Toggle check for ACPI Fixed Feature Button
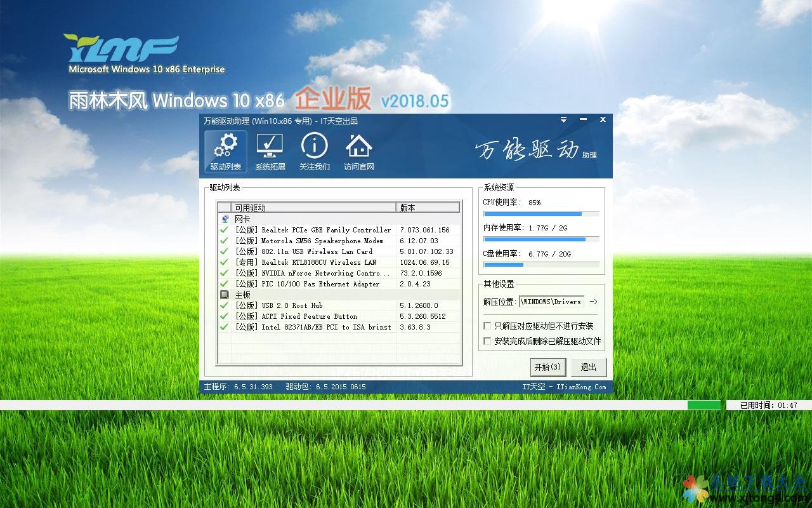812x508 pixels. [224, 316]
